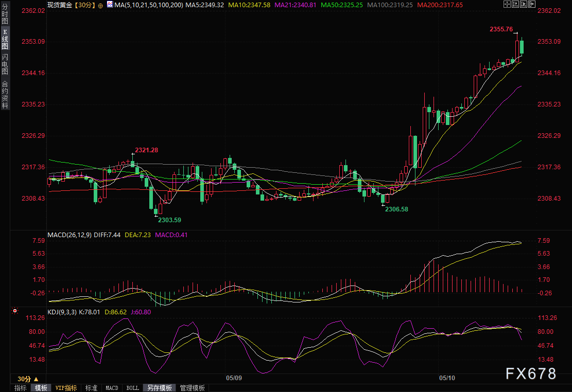Click the red sun icon beside KDJ
This screenshot has height=392, width=572.
point(15,311)
